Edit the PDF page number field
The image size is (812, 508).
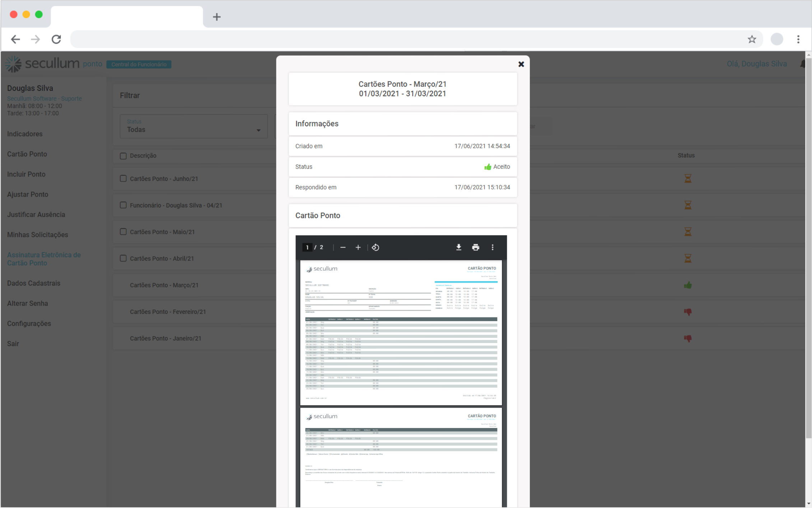[307, 247]
